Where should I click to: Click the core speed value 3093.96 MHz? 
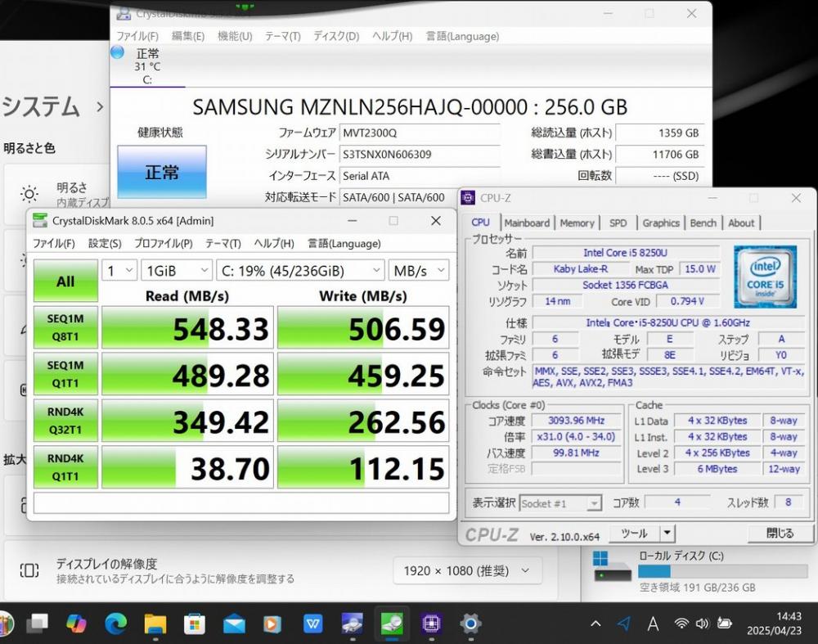[x=576, y=420]
